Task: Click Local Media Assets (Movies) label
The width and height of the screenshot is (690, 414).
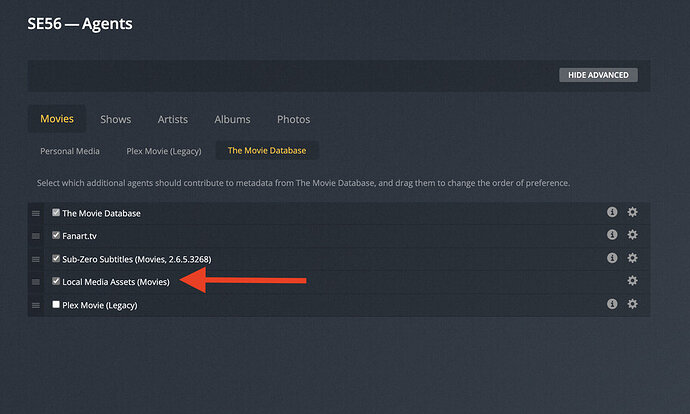Action: tap(116, 282)
